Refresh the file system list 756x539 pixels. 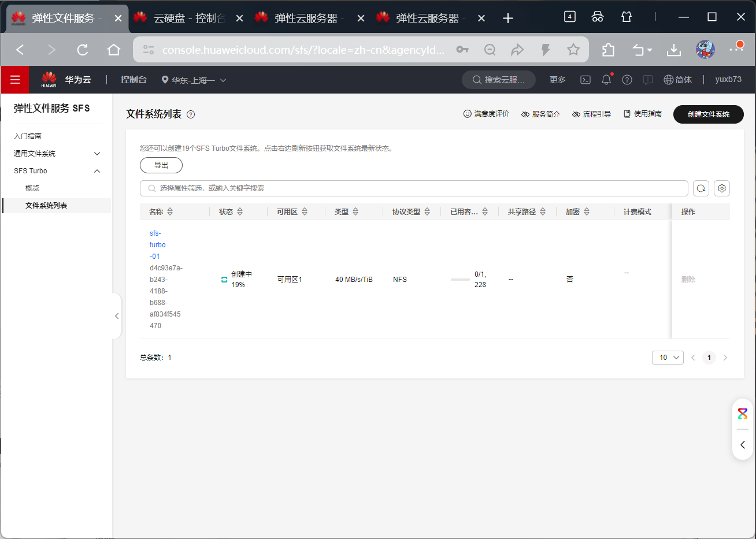[x=701, y=188]
